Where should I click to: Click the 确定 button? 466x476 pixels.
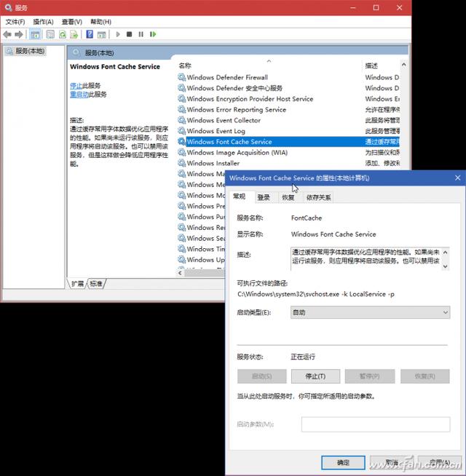tap(343, 463)
